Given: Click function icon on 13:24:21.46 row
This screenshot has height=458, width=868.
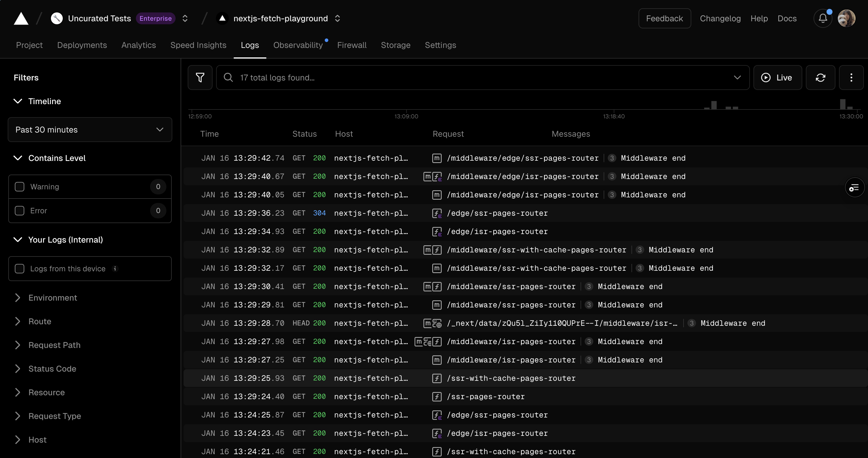Looking at the screenshot, I should 437,451.
